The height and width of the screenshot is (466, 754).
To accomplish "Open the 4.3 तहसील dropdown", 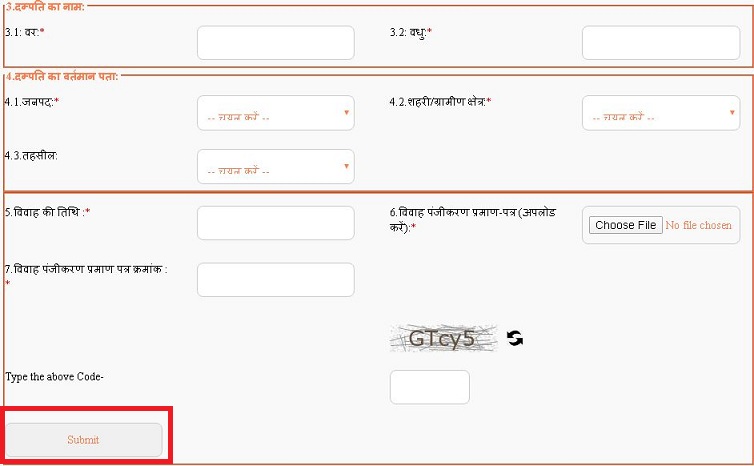I will coord(275,167).
